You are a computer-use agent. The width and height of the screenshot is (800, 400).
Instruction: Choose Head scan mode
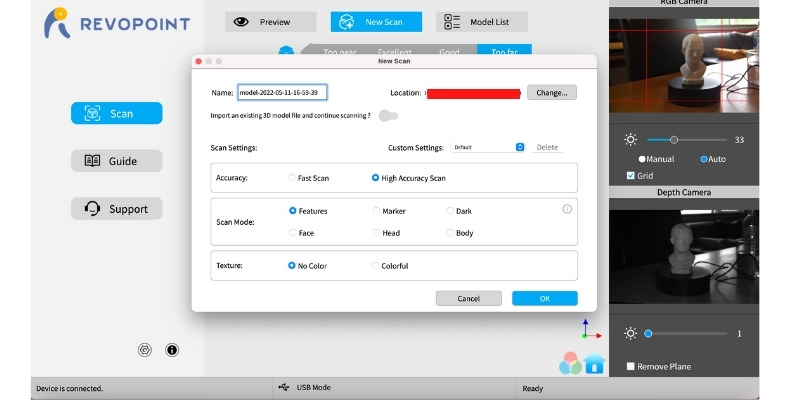click(x=386, y=233)
